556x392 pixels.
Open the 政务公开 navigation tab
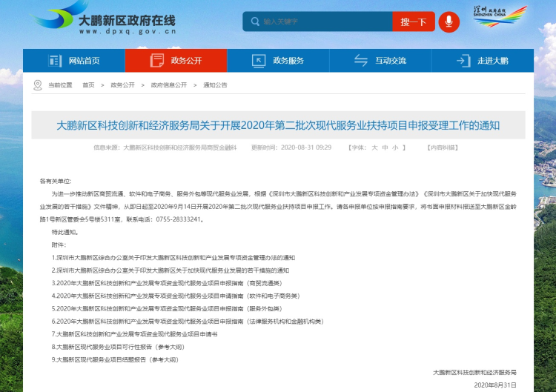point(176,61)
